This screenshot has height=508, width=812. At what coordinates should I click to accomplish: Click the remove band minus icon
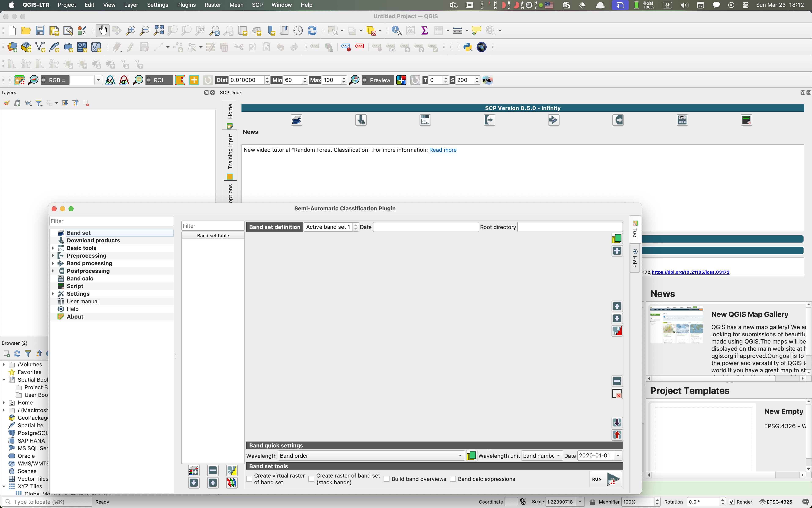[617, 381]
